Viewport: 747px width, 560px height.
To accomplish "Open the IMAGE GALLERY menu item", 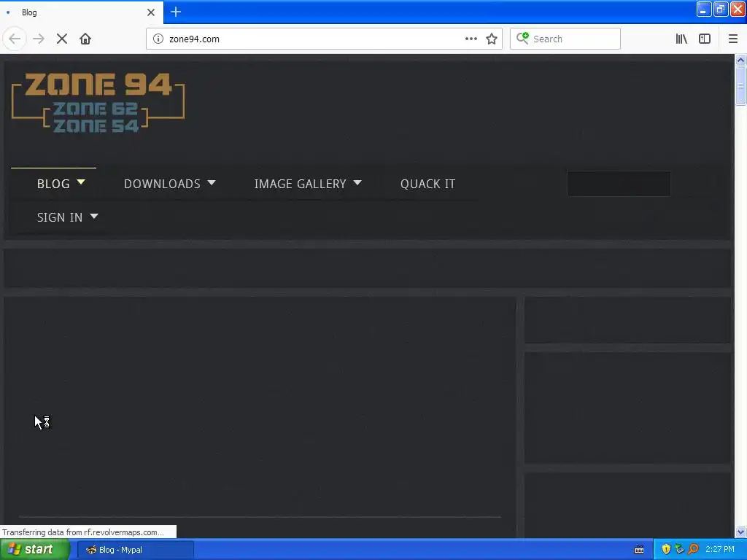I will tap(300, 184).
